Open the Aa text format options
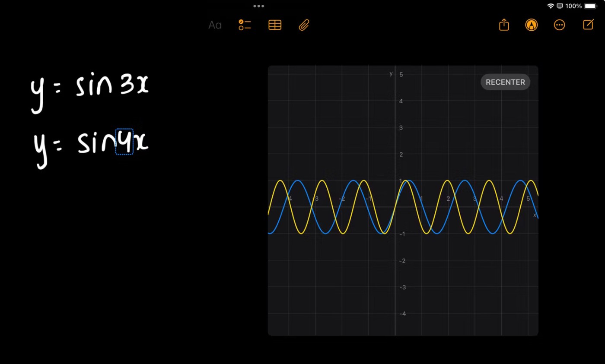 pos(215,25)
